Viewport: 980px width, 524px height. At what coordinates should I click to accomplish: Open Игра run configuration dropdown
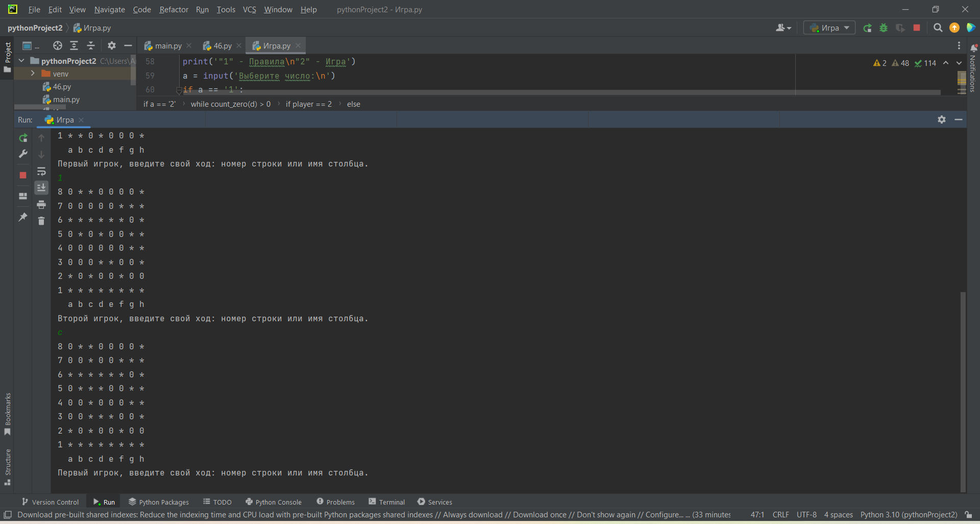coord(829,28)
